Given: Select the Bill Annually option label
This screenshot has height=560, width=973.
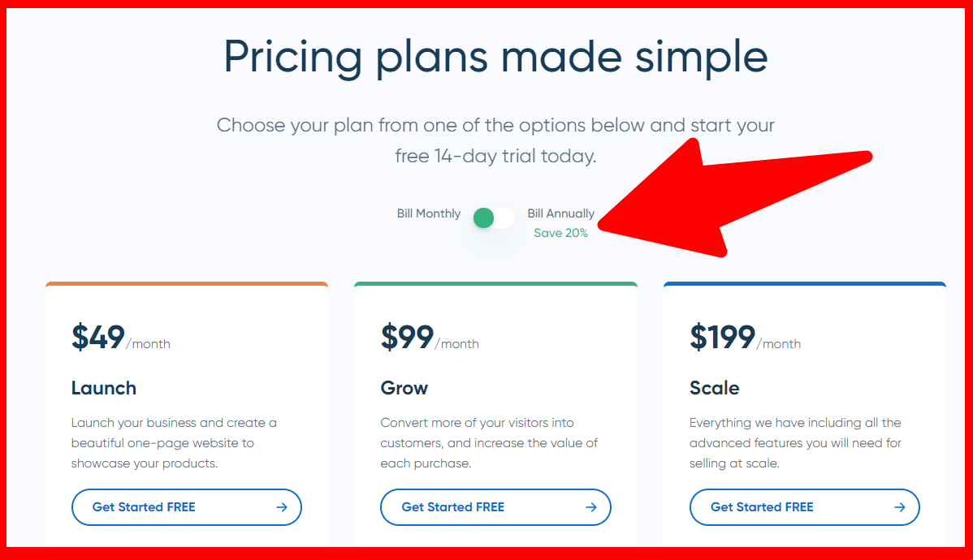Looking at the screenshot, I should click(x=560, y=214).
